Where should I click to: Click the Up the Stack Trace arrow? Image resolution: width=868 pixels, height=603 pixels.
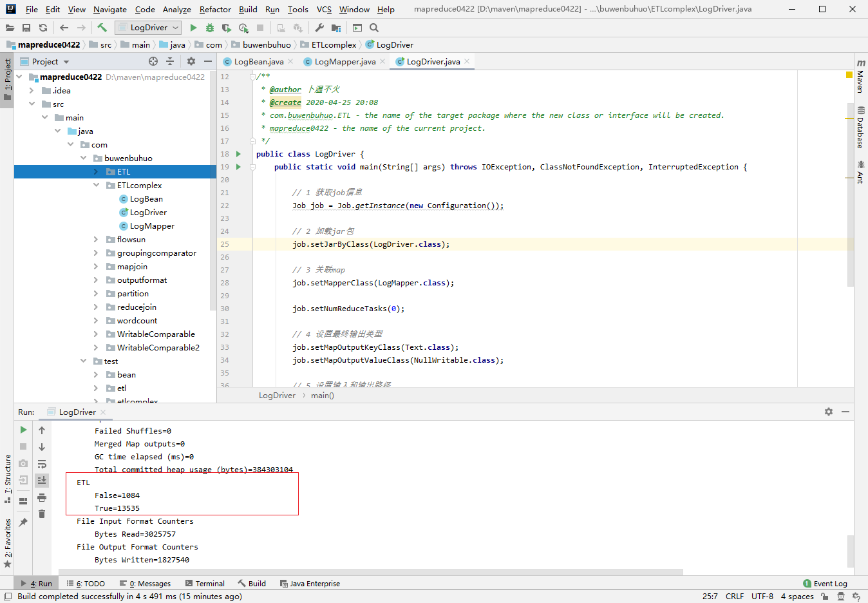pyautogui.click(x=42, y=430)
